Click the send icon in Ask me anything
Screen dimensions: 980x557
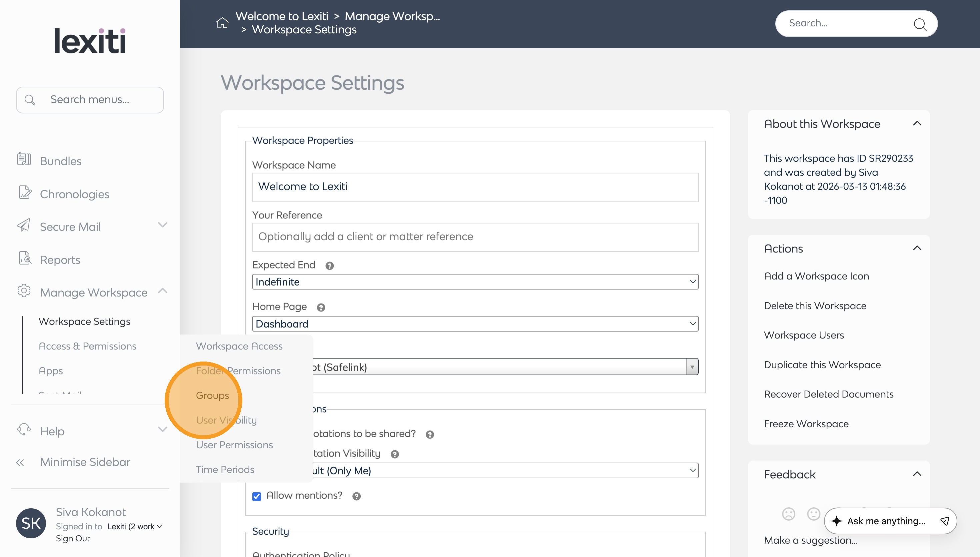[x=944, y=521]
